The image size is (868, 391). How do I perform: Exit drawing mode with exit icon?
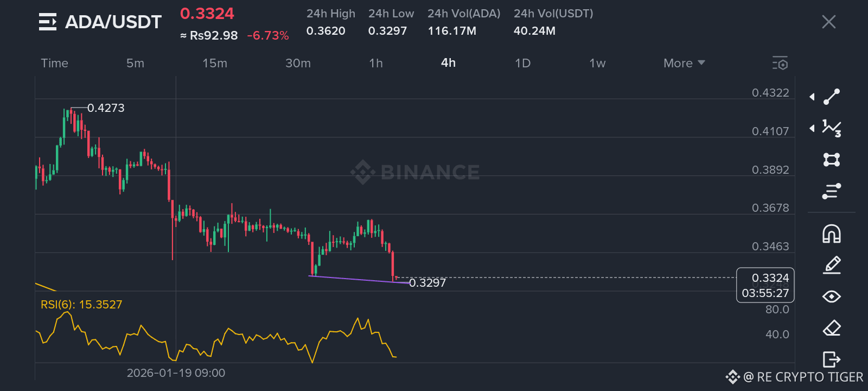pyautogui.click(x=832, y=360)
